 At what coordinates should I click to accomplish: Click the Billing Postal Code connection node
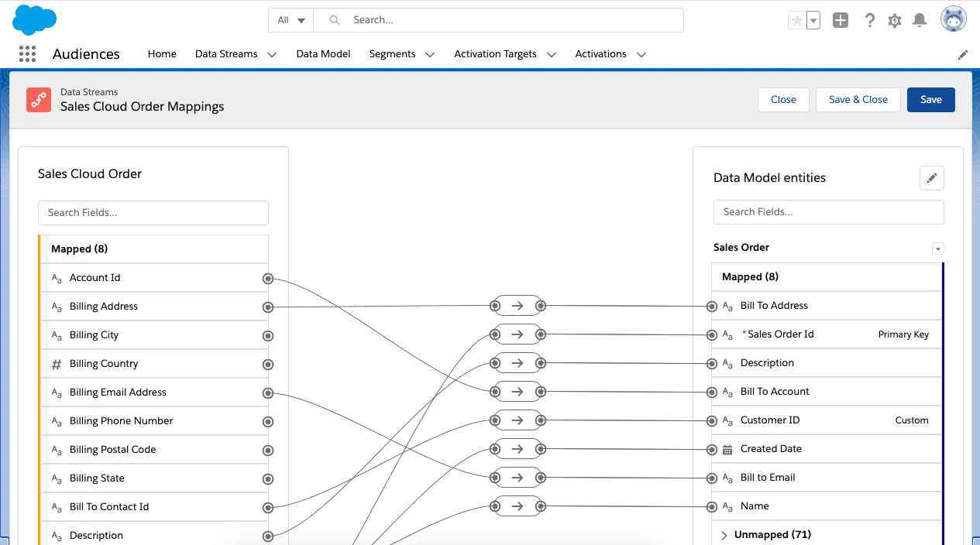coord(268,450)
